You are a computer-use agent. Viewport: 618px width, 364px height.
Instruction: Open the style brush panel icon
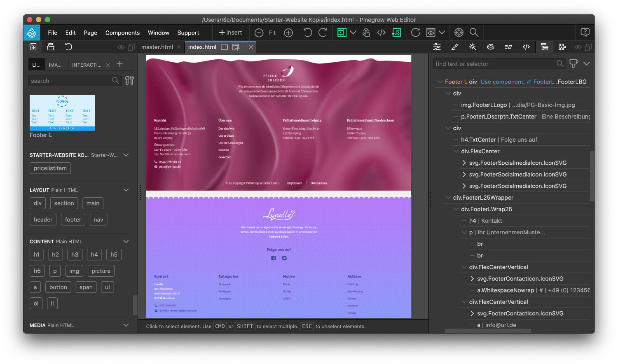[x=455, y=47]
